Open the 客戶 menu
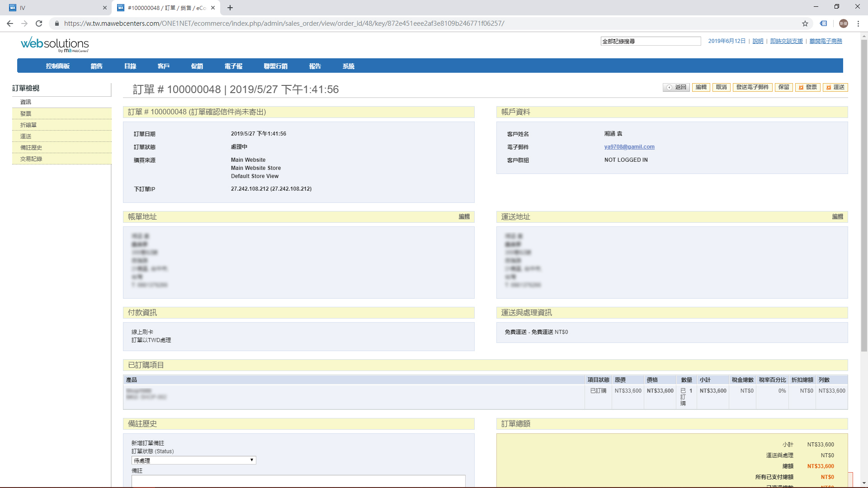Viewport: 868px width, 488px height. (164, 66)
